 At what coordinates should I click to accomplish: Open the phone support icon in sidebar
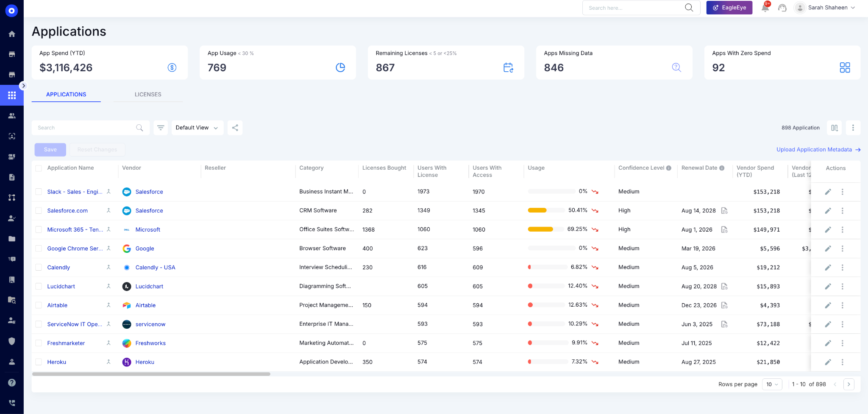[x=12, y=403]
